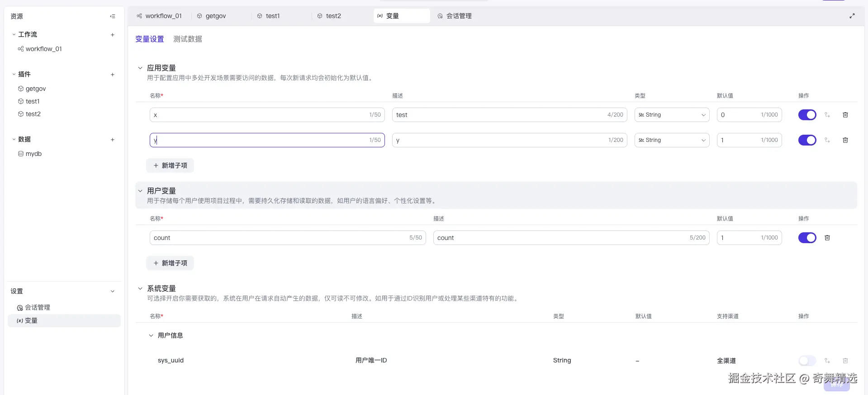Collapse the 系统变量 section

point(140,288)
